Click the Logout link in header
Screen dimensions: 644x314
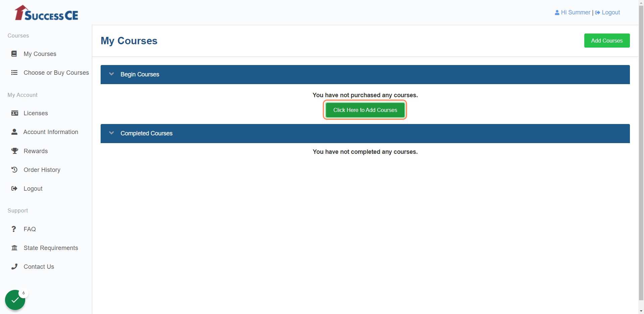611,12
